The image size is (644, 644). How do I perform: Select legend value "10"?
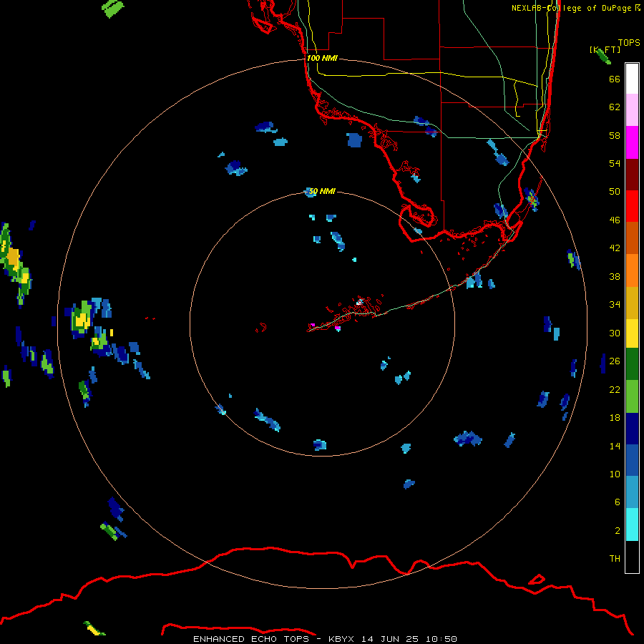coord(615,474)
